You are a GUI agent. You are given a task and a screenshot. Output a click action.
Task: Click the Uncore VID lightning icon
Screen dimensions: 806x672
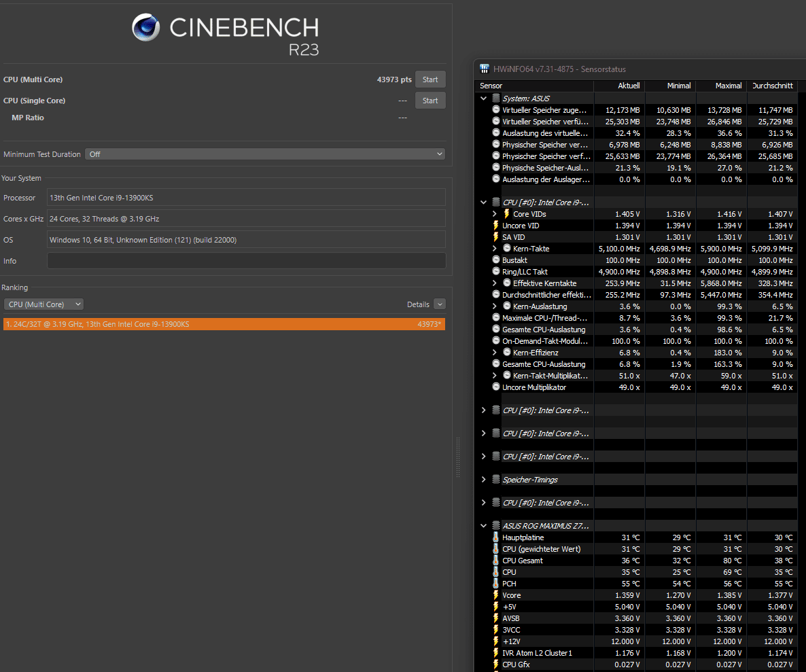pos(496,226)
